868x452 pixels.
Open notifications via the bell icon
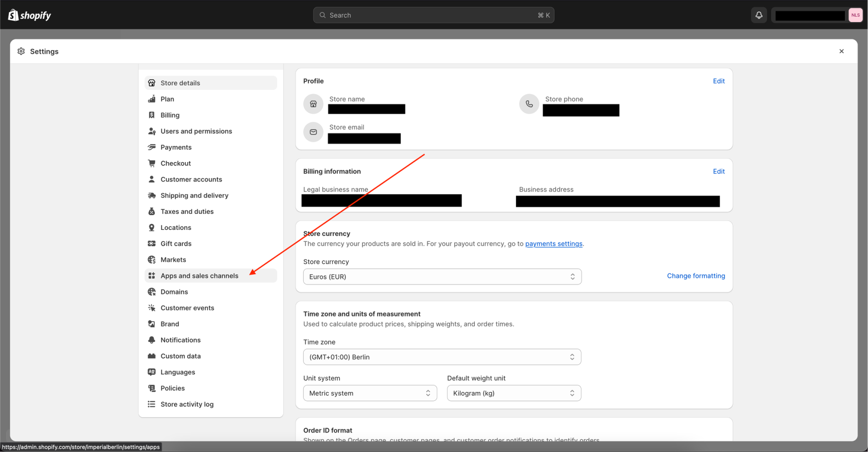(759, 15)
